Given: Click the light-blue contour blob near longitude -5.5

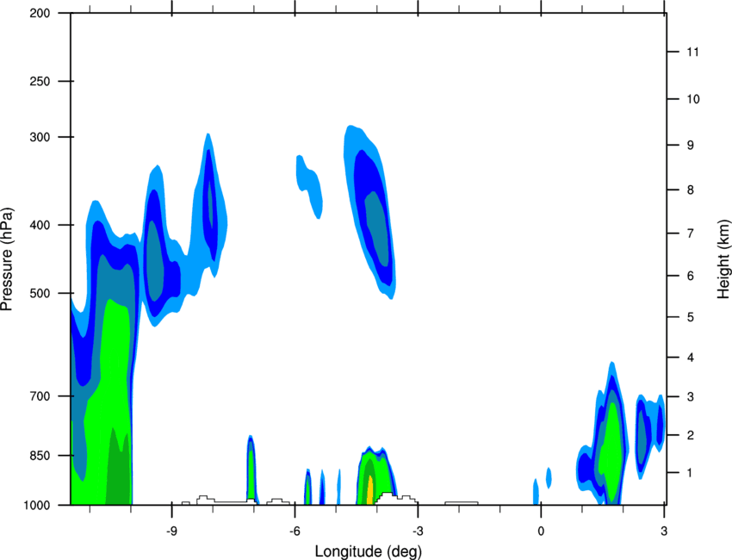Looking at the screenshot, I should pyautogui.click(x=309, y=186).
